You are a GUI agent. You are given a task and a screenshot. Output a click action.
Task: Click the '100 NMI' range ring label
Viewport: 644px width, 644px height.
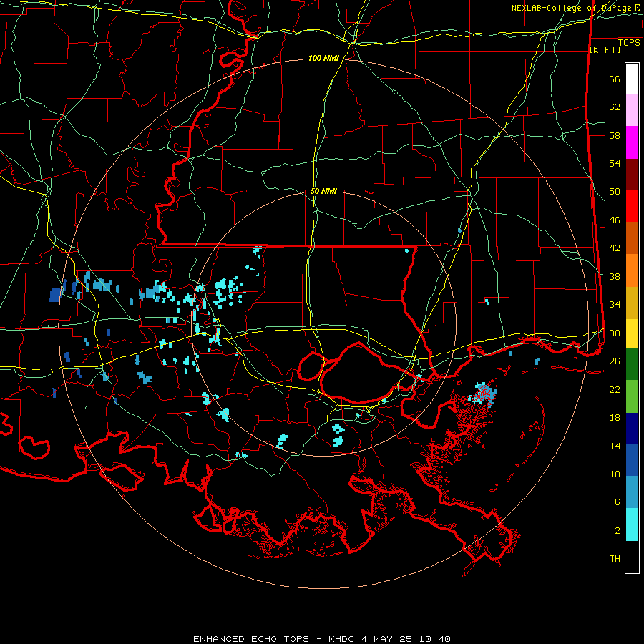pos(323,59)
